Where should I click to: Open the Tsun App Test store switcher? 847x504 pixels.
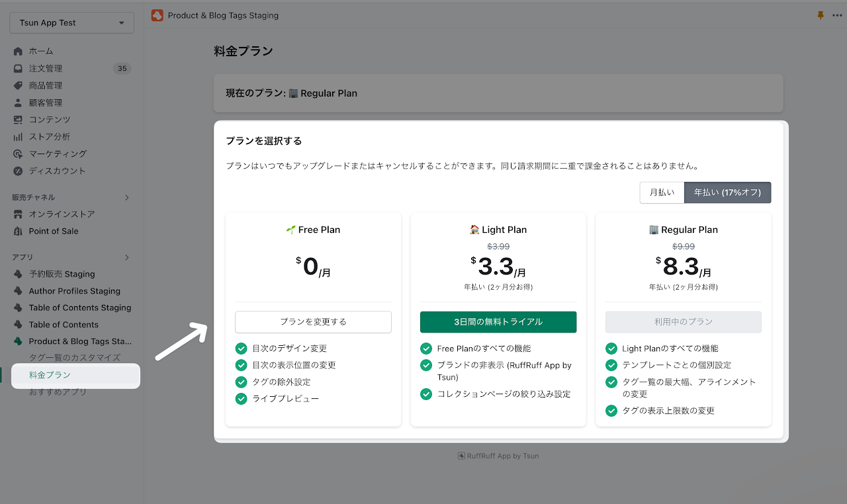pos(71,22)
